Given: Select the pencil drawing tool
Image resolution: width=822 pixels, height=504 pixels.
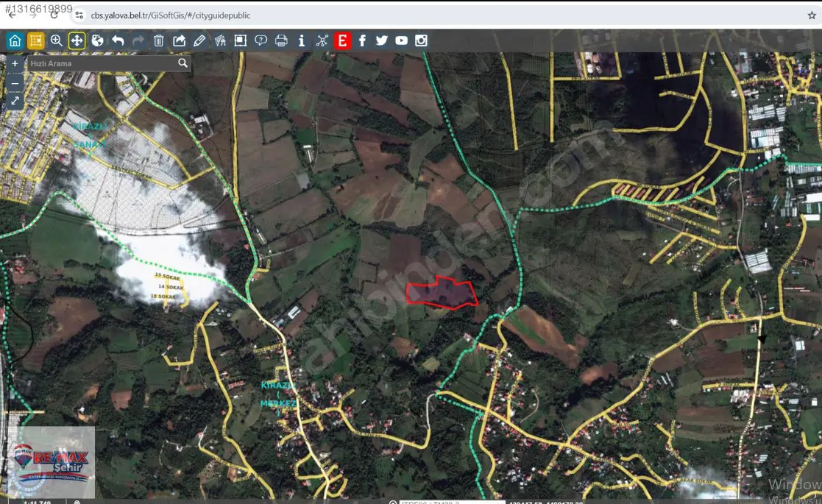Looking at the screenshot, I should point(199,40).
